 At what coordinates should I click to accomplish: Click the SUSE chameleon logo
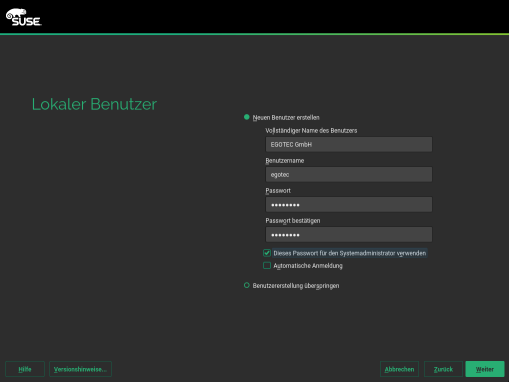23,17
